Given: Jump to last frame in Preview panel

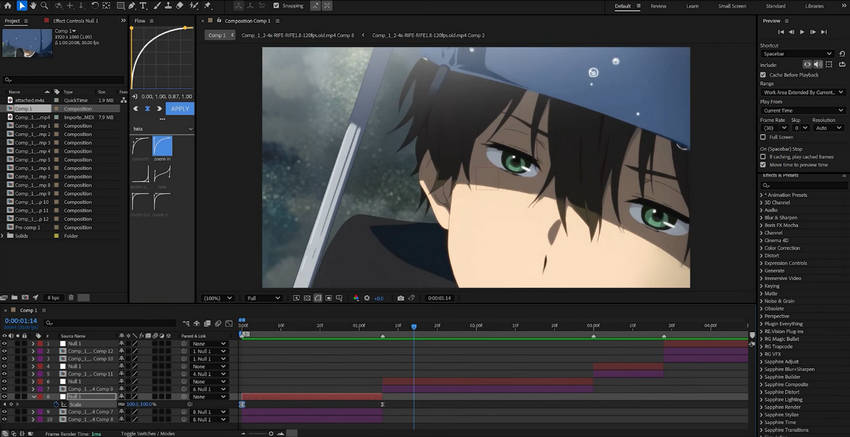Looking at the screenshot, I should [824, 33].
